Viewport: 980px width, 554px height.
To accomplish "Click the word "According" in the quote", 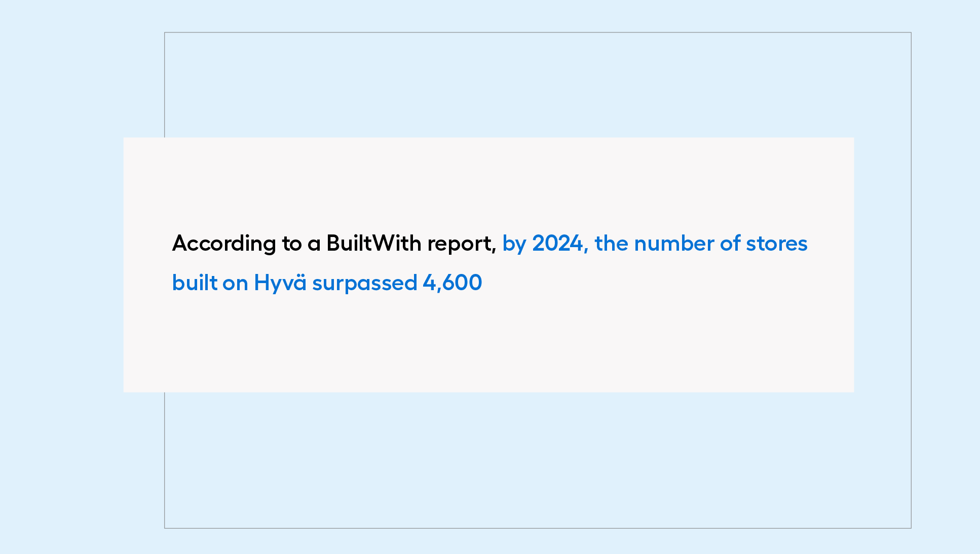I will coord(224,244).
